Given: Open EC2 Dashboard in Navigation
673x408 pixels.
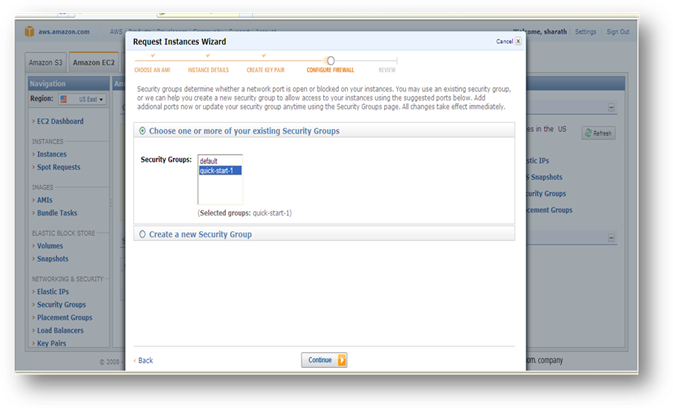Looking at the screenshot, I should 60,121.
